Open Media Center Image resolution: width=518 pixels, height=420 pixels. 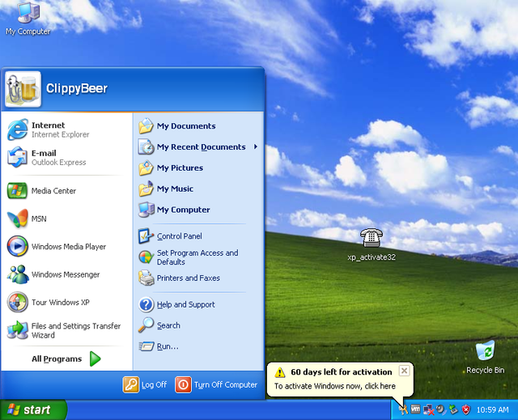66,191
